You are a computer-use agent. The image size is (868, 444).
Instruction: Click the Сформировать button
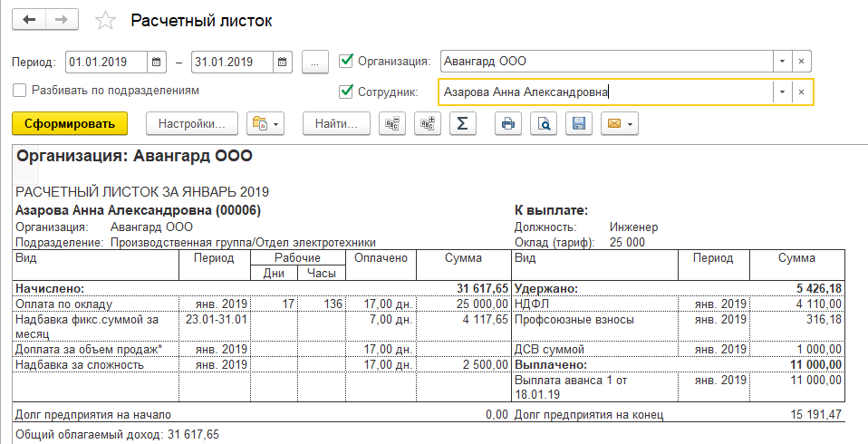[70, 123]
